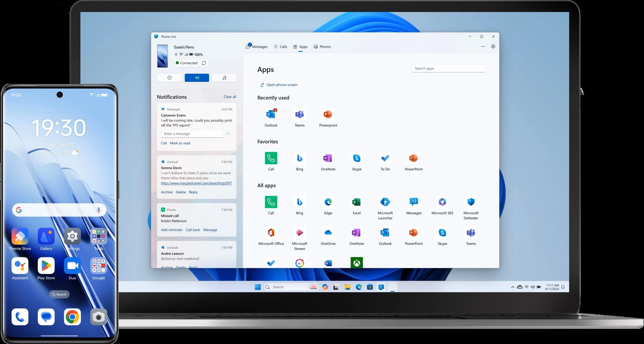Toggle phone sound volume button

pos(197,78)
